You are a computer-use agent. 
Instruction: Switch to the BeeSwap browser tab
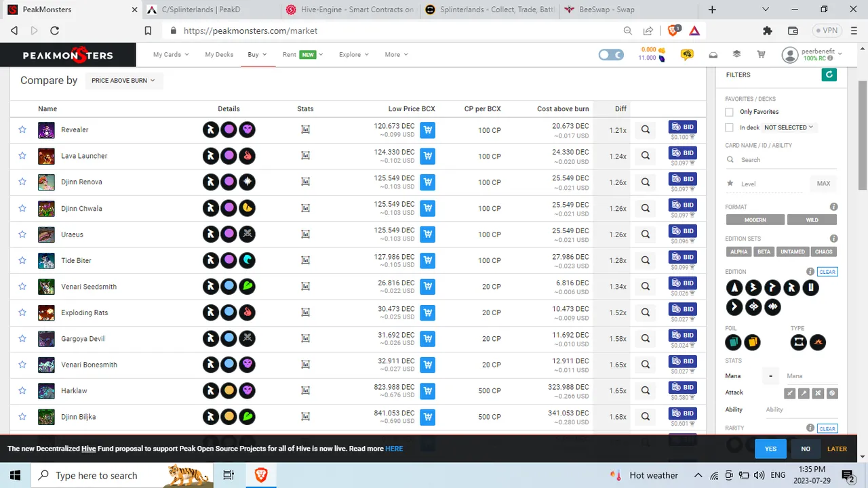click(627, 9)
